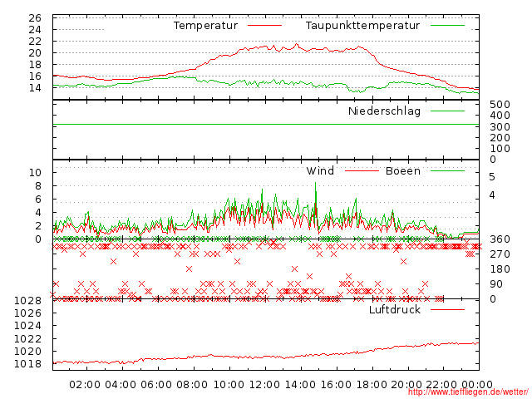Click the Temperatur legend label

point(205,26)
